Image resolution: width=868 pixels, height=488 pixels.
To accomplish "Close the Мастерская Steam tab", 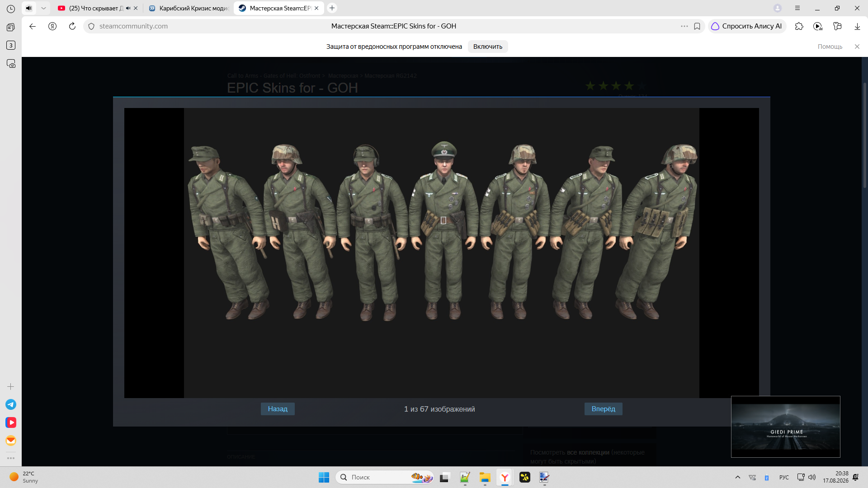I will pos(316,8).
